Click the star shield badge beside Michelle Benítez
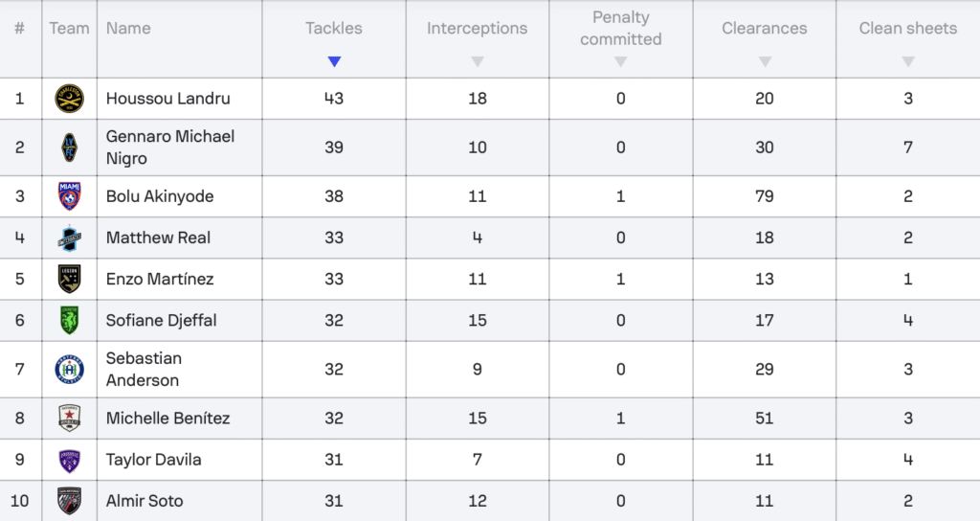 click(69, 418)
